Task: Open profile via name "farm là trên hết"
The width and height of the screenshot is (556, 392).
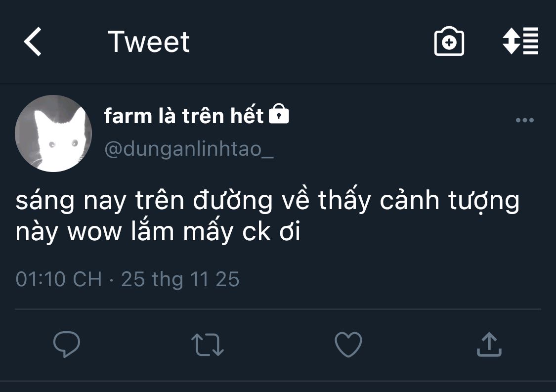Action: [184, 116]
